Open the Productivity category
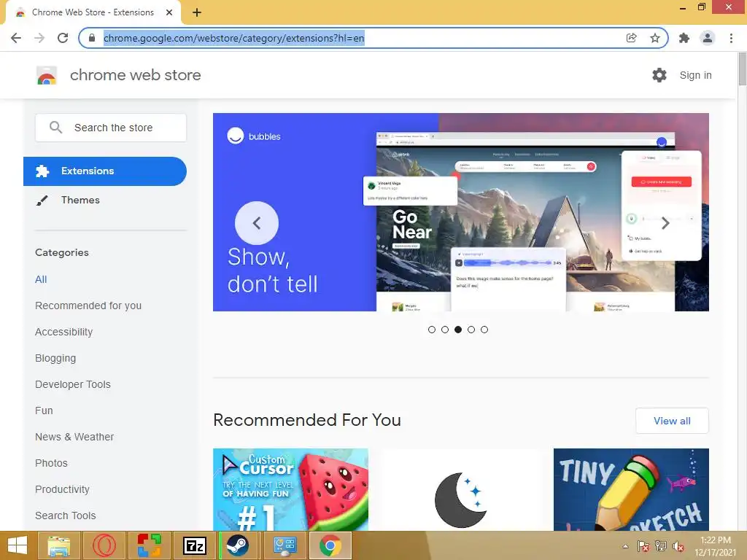The width and height of the screenshot is (747, 560). click(62, 489)
